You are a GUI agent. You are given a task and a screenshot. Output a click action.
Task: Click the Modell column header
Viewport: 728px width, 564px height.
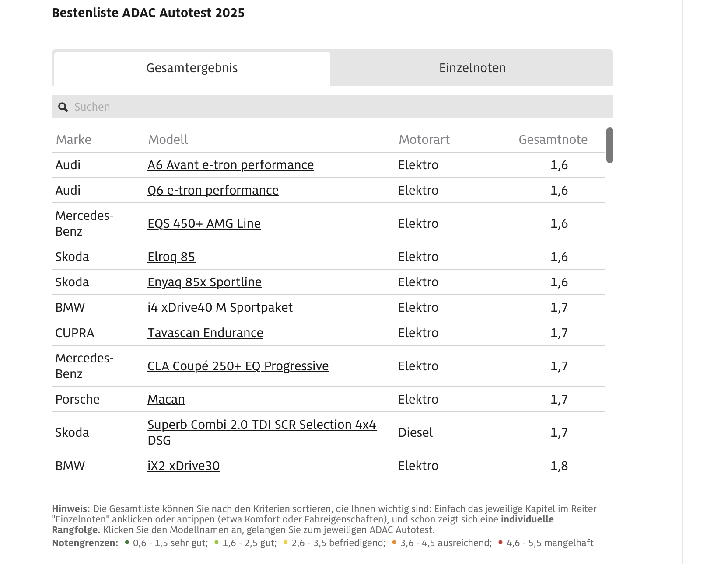[x=168, y=140]
